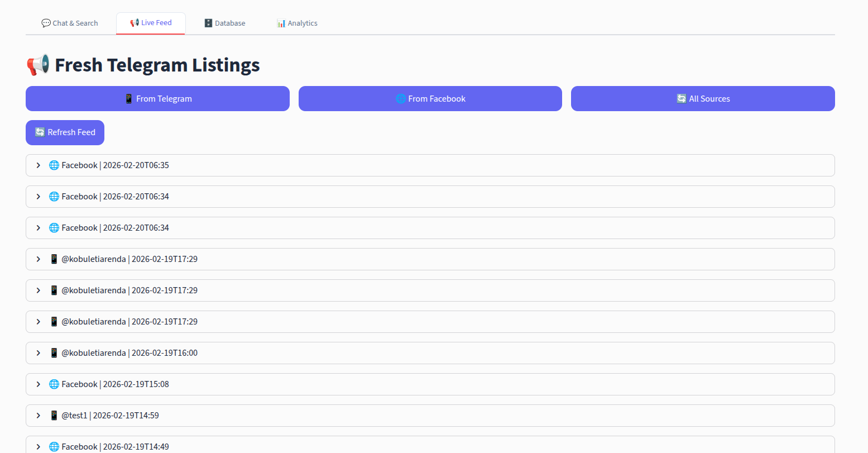
Task: Open the Analytics tab
Action: coord(297,23)
